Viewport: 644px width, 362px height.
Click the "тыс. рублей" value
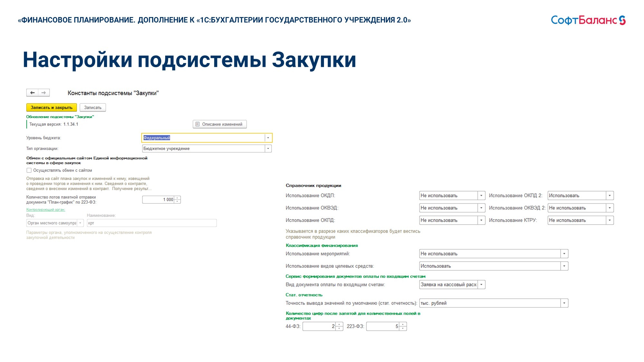pos(433,303)
